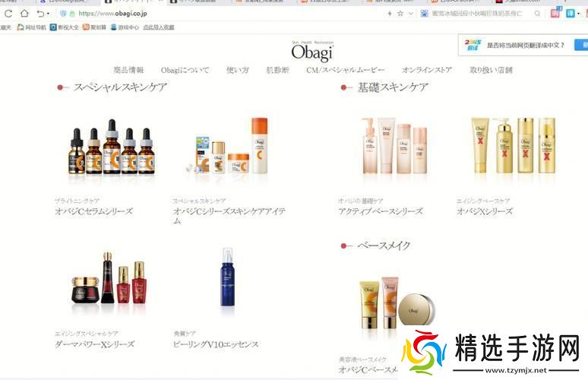Click the Obagi logo at page top
The image size is (588, 380).
312,52
